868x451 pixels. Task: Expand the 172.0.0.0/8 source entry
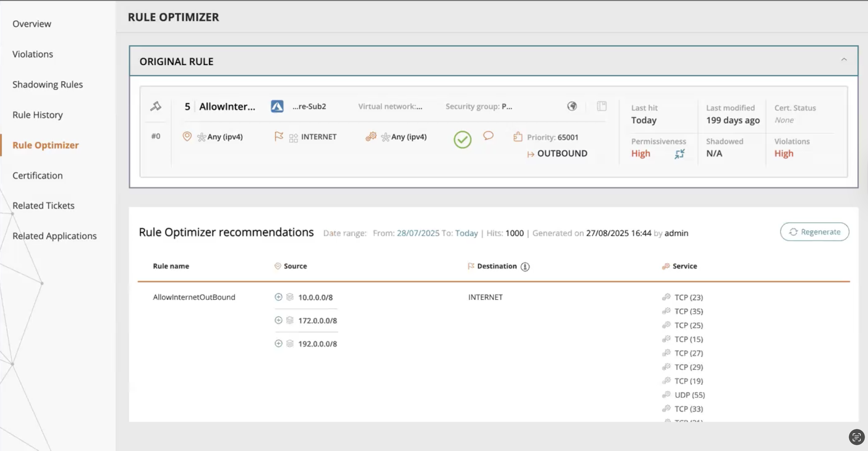[x=278, y=320]
